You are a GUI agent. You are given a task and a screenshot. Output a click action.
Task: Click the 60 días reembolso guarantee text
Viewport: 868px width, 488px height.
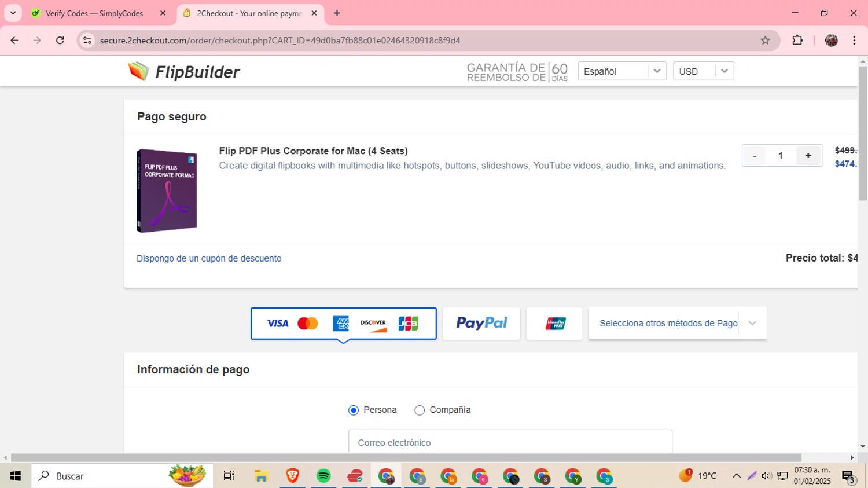pos(517,72)
